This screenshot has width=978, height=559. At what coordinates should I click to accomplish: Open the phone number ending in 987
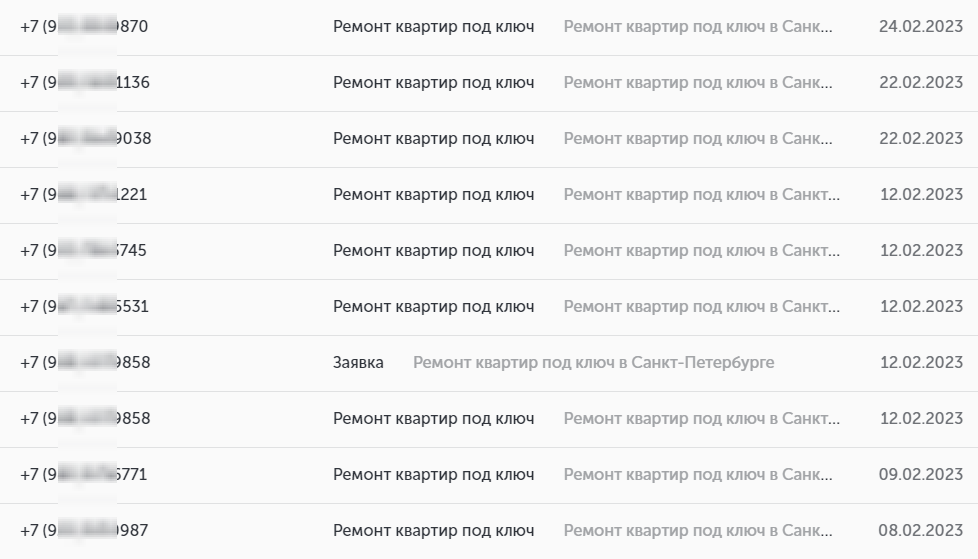click(x=84, y=531)
